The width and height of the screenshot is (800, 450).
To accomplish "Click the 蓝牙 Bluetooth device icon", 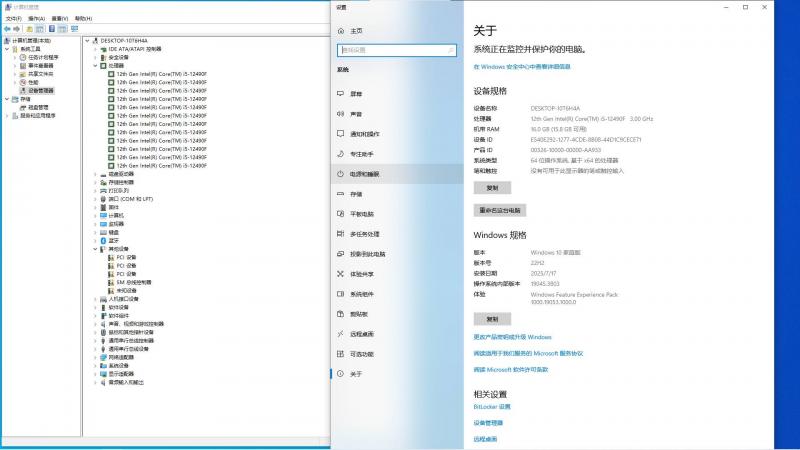I will [x=104, y=241].
